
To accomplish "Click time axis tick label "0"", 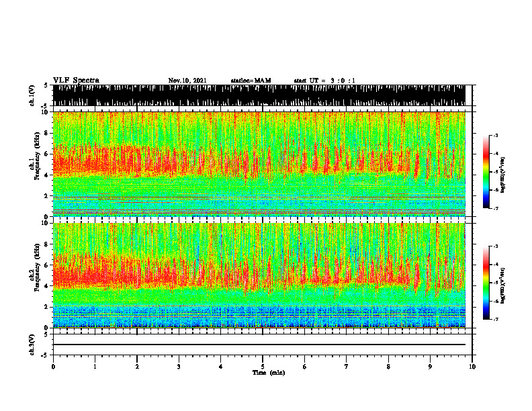I will click(x=53, y=367).
